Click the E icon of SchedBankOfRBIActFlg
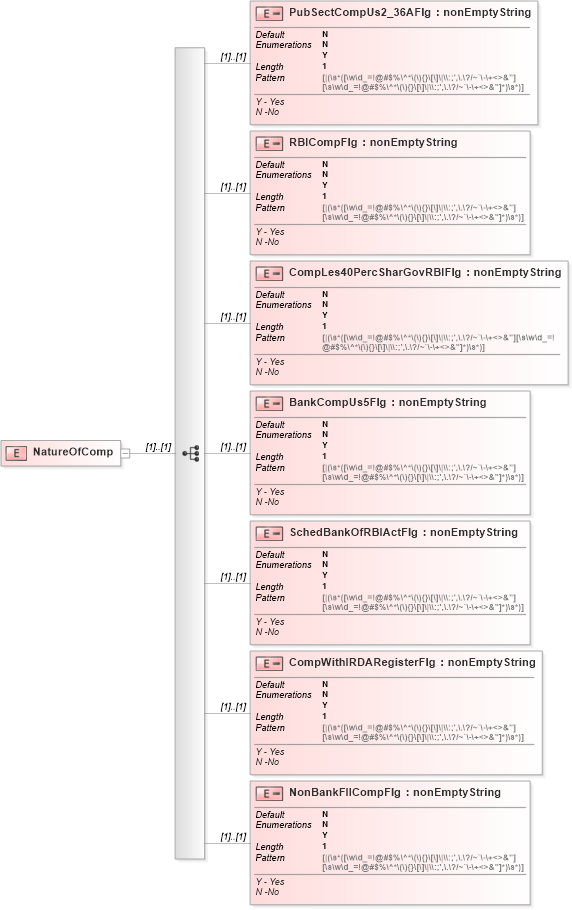 click(269, 533)
